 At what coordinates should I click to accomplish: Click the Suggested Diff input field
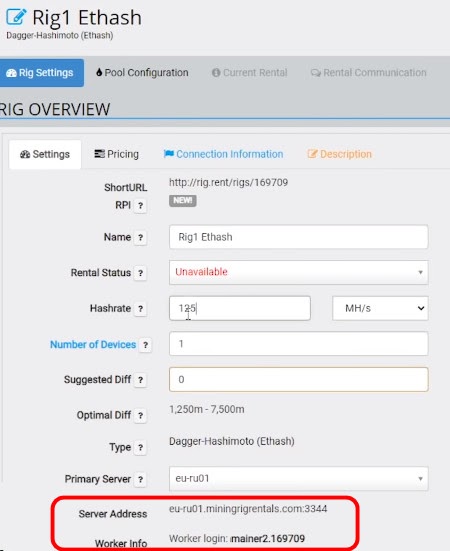299,380
